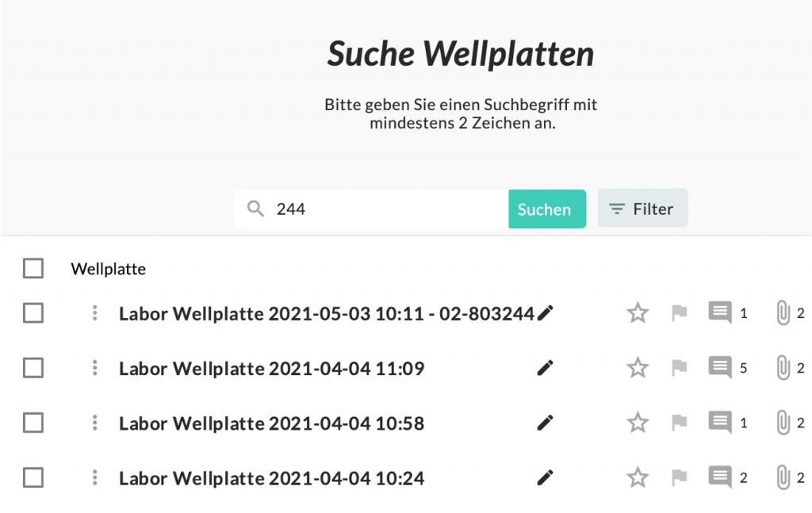Flag the Wellplatte from 2021-04-04 10:58

[679, 423]
